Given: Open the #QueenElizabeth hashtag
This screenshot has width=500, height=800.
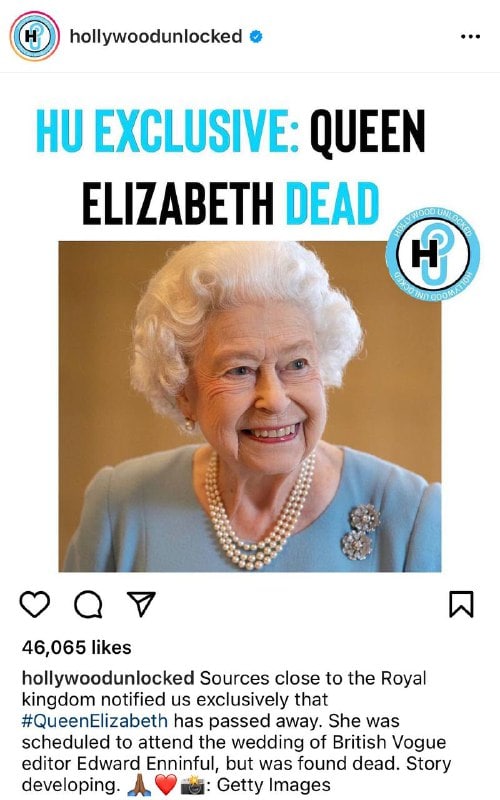Looking at the screenshot, I should point(94,721).
